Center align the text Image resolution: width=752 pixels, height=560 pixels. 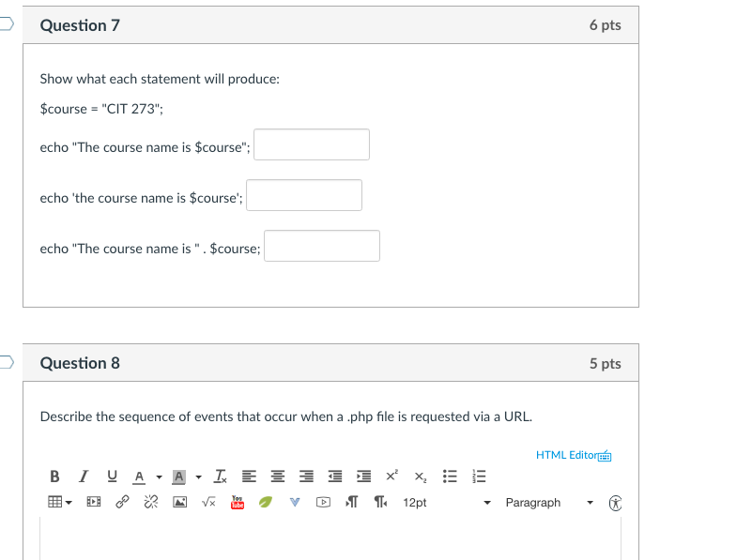click(x=278, y=477)
